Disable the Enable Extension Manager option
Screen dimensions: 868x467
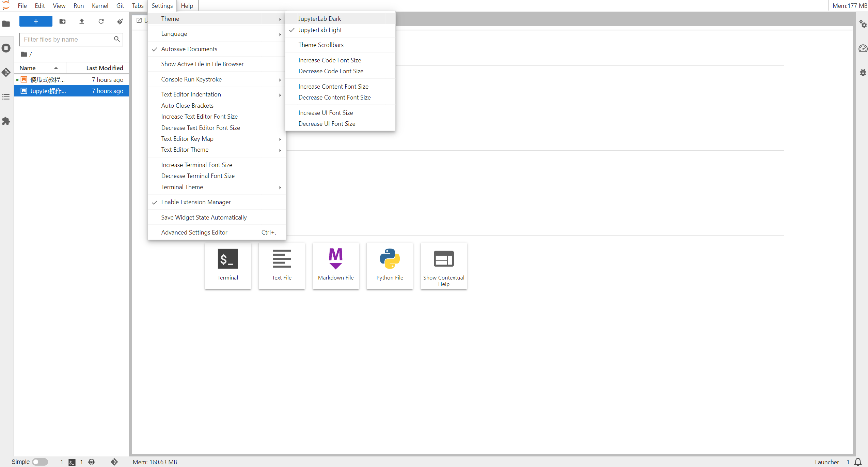(196, 202)
